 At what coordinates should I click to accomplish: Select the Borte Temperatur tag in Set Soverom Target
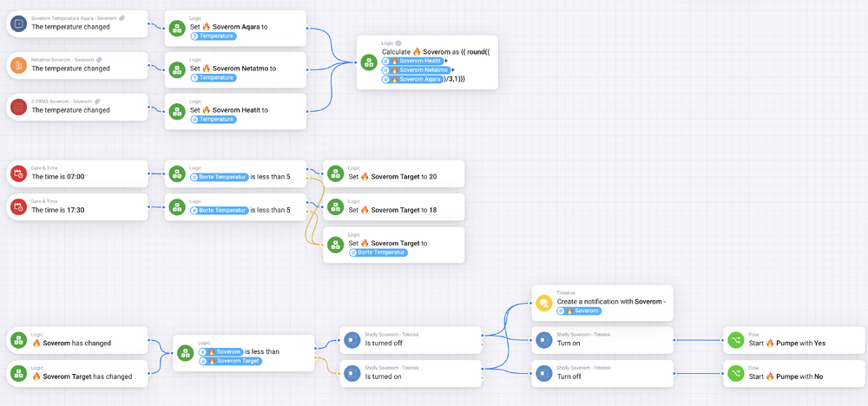click(x=378, y=252)
